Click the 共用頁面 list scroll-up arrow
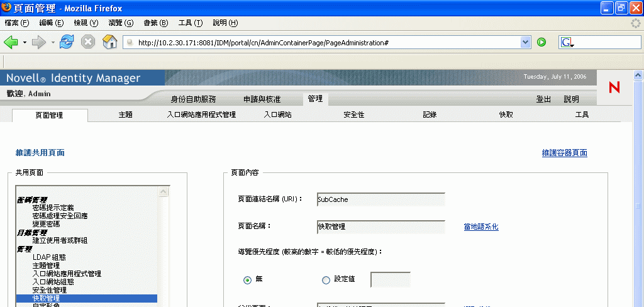 pyautogui.click(x=164, y=191)
